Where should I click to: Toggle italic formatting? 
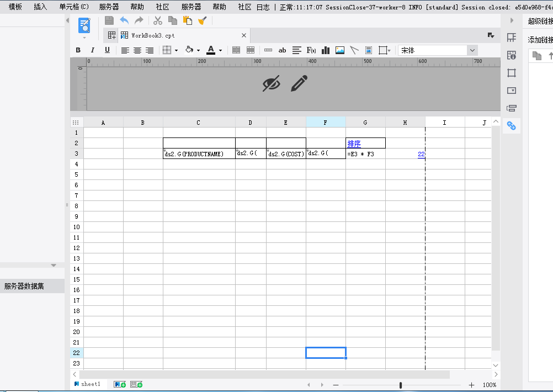click(x=93, y=50)
